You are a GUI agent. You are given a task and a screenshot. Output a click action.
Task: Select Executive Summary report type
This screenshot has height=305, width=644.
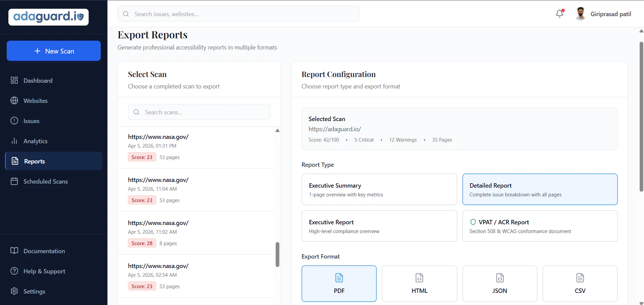(x=379, y=189)
